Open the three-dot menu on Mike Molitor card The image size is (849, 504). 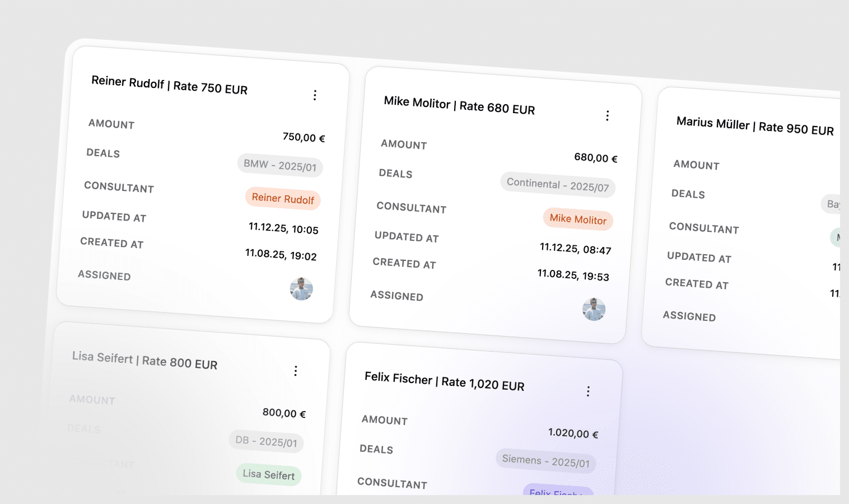click(607, 116)
